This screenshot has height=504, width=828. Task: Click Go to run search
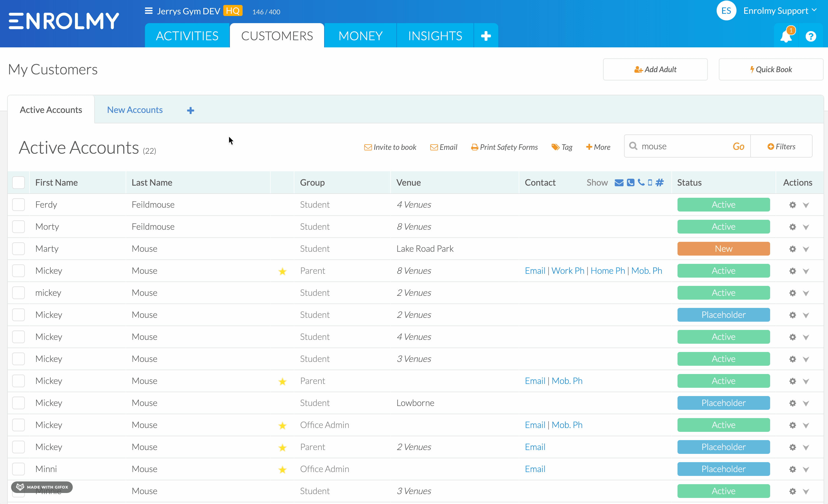click(x=738, y=147)
